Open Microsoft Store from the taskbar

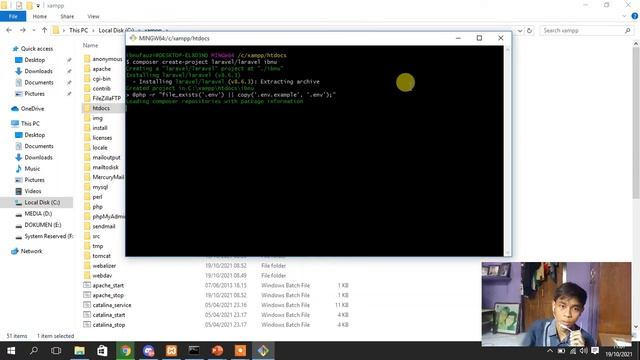click(x=102, y=351)
